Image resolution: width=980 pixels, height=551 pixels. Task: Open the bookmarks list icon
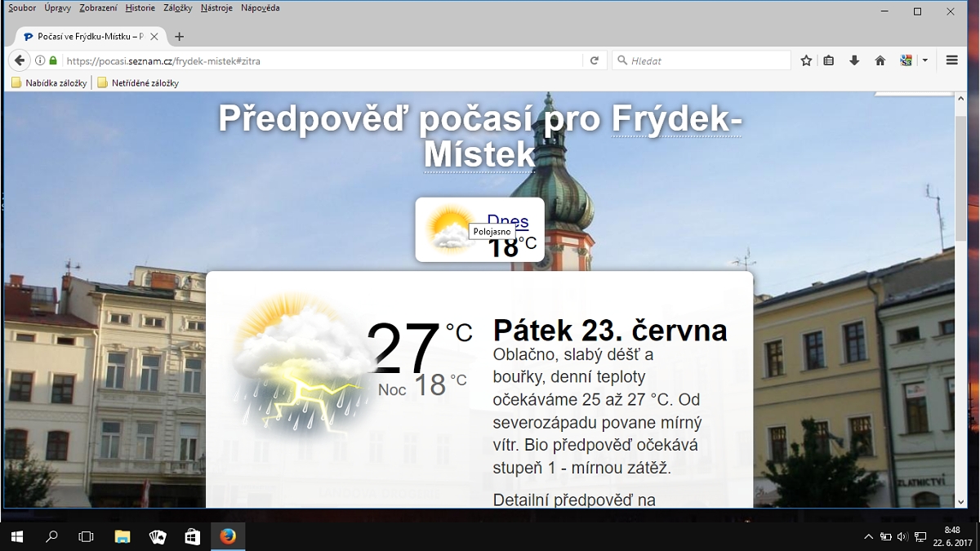coord(829,60)
